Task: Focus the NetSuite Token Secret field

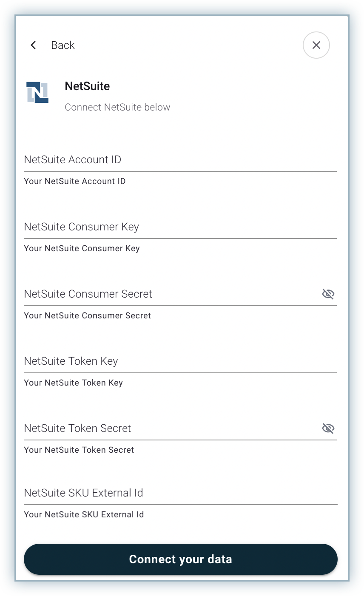Action: 170,429
